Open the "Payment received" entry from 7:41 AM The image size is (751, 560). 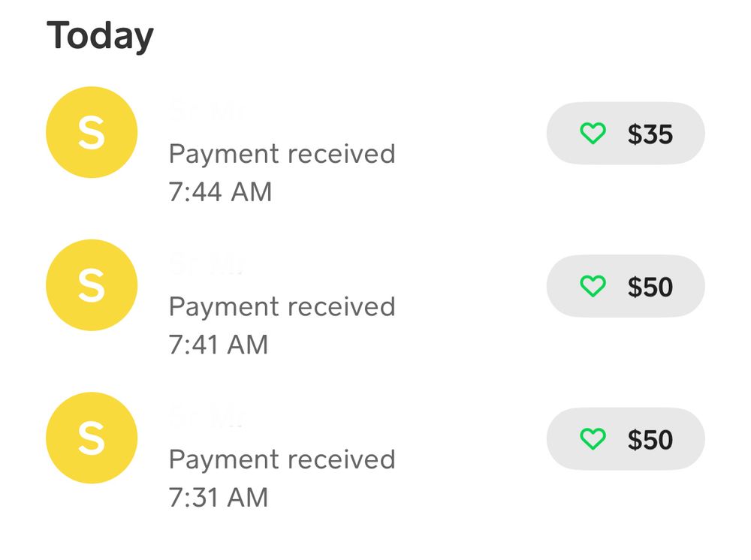coord(282,306)
